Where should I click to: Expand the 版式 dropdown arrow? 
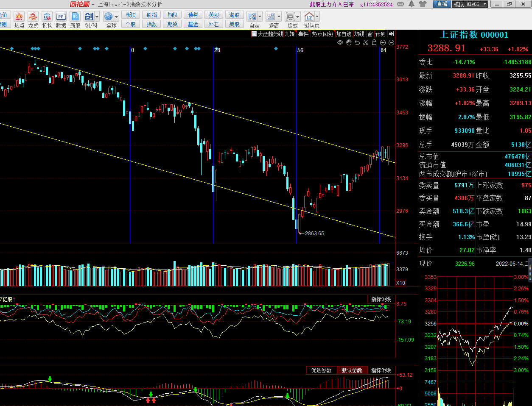tap(298, 17)
